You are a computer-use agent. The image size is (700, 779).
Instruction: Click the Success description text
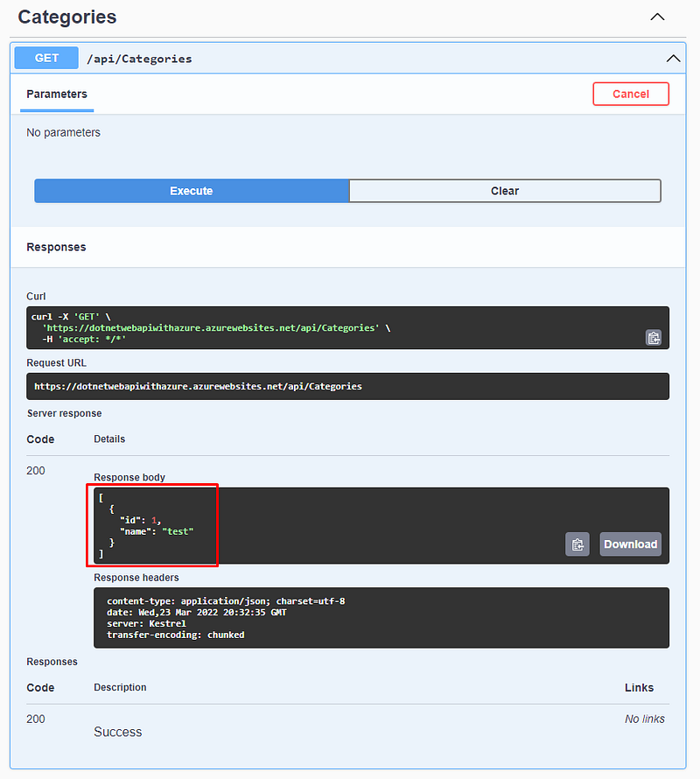(x=118, y=732)
